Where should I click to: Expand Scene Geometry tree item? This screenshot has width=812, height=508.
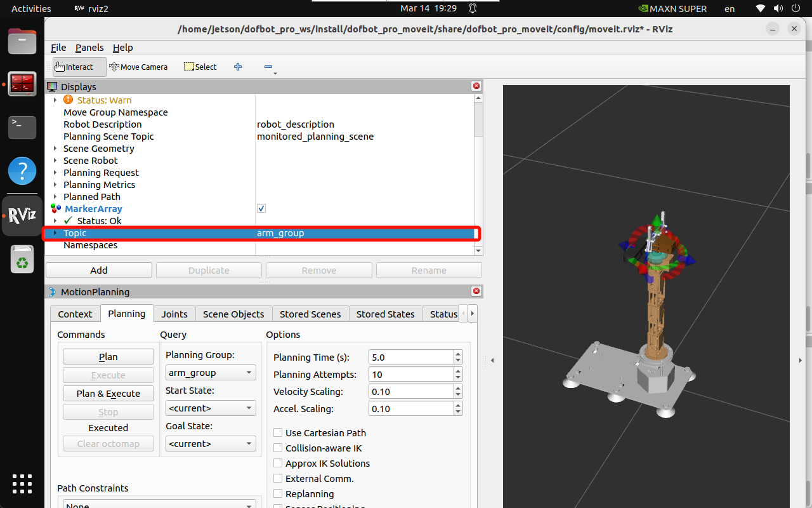(55, 149)
